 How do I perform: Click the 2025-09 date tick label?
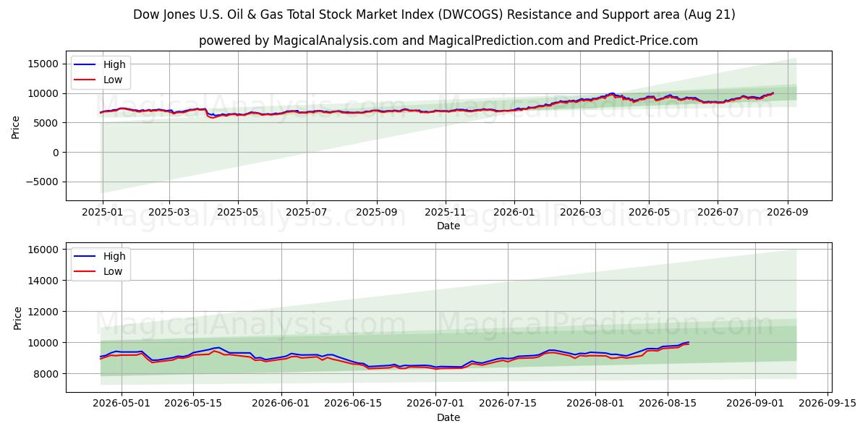click(376, 212)
